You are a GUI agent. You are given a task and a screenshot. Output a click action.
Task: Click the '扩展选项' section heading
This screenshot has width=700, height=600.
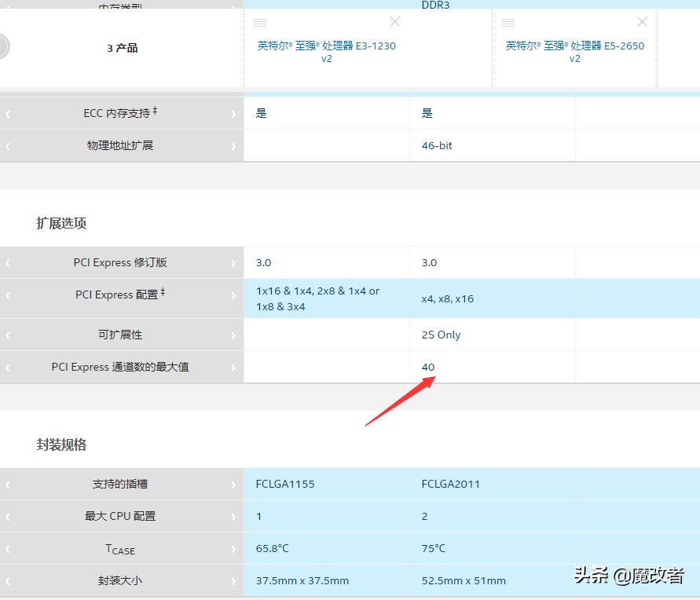[x=61, y=223]
